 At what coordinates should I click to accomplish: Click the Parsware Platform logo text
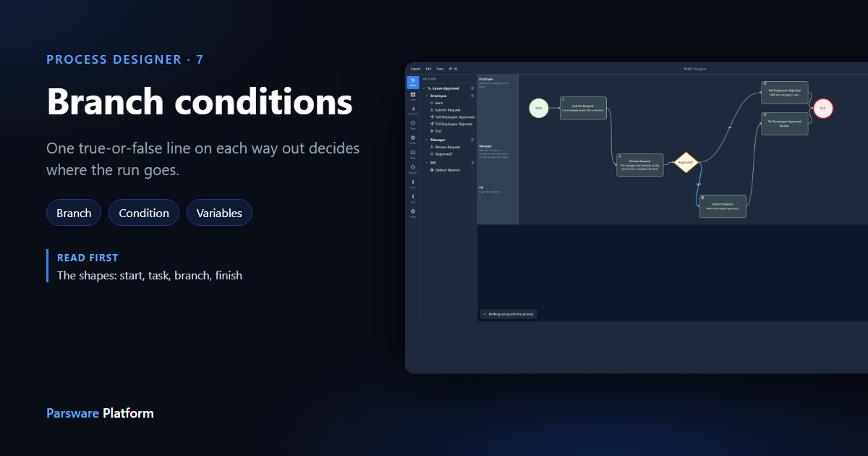pos(100,413)
